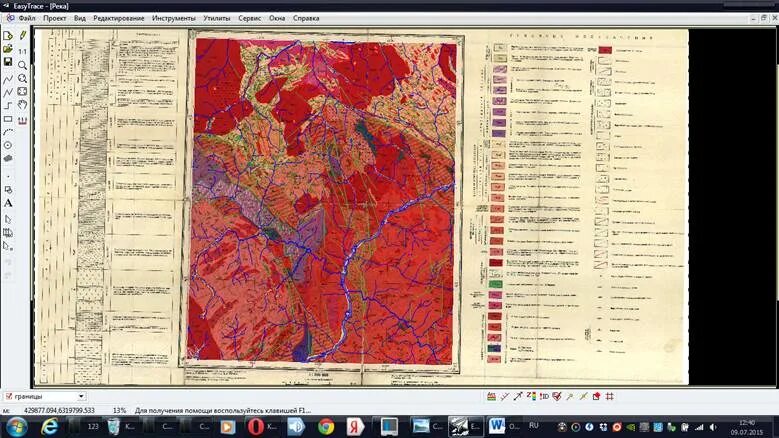Click the Z color palette icon
Image resolution: width=779 pixels, height=438 pixels.
tap(531, 396)
